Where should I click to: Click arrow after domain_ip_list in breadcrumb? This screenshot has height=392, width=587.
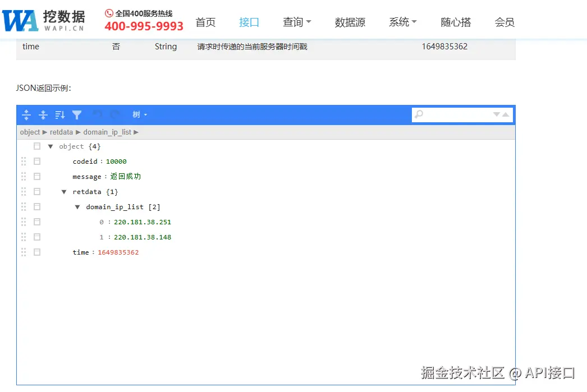[135, 132]
